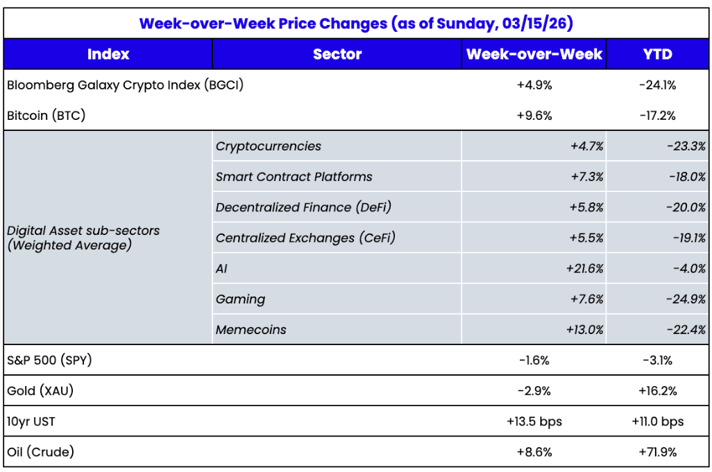Select the Gaming sector cell

tap(240, 298)
